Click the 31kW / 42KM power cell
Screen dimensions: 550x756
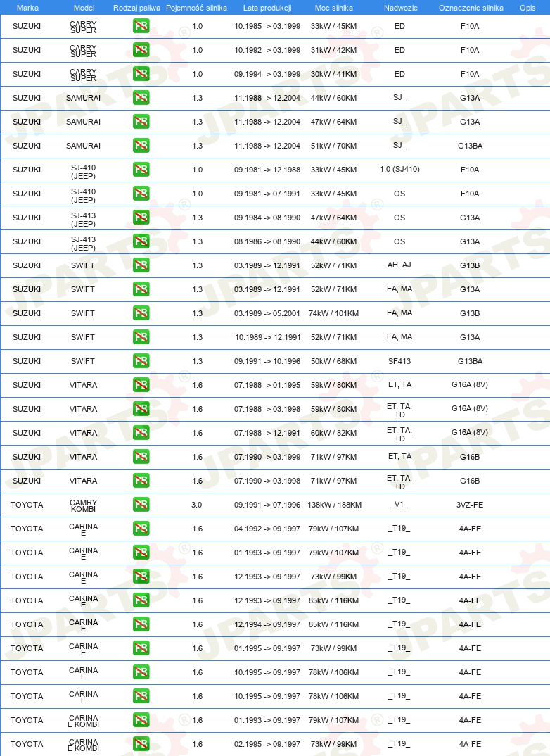click(334, 50)
